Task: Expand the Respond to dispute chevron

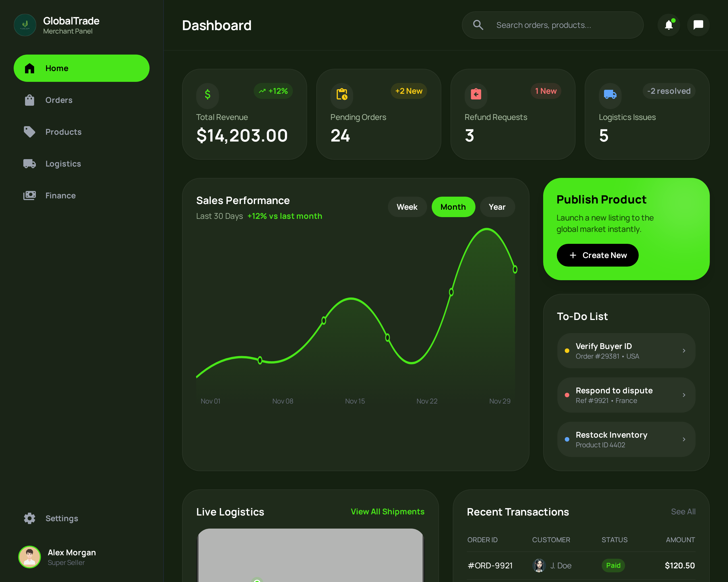Action: (684, 395)
